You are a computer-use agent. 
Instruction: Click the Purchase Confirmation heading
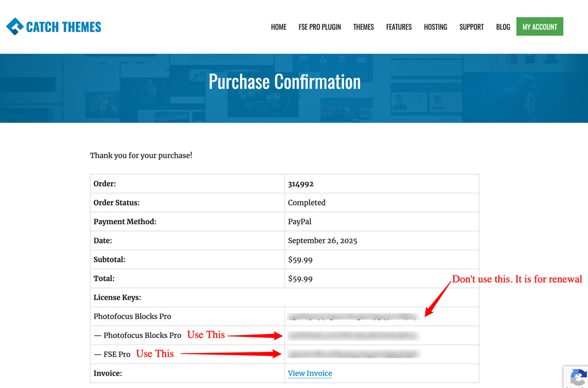tap(284, 81)
